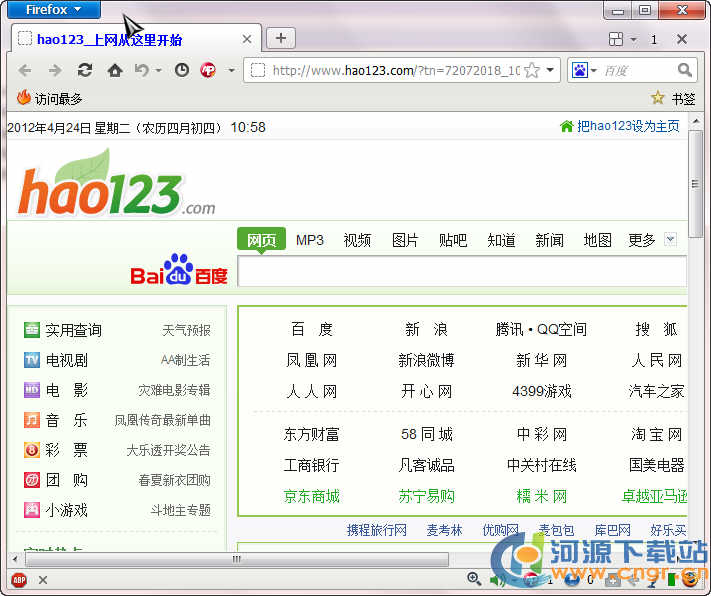
Task: Open the Firefox application menu
Action: [51, 10]
